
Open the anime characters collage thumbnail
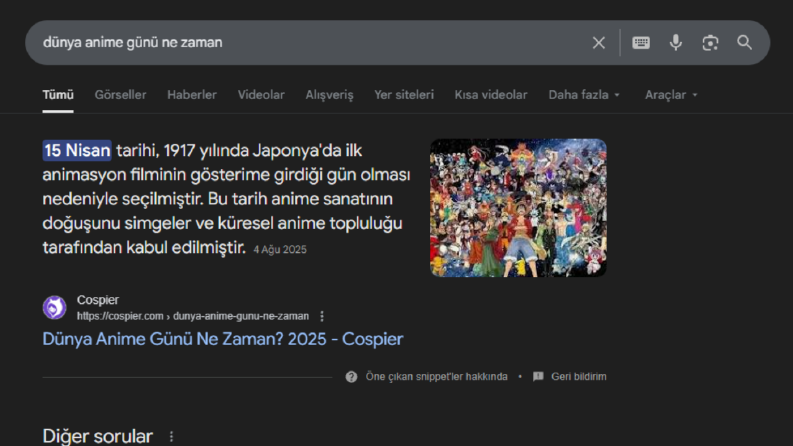point(518,208)
